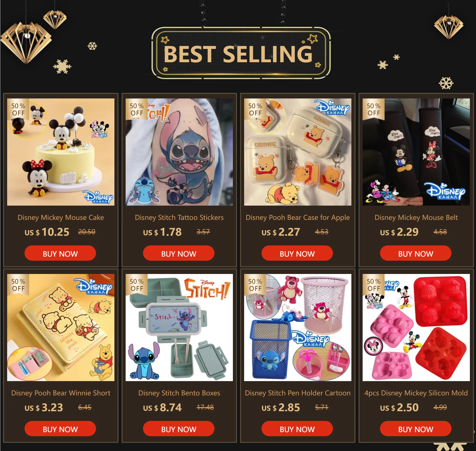Click BUY NOW for Stitch Pen Holder
The height and width of the screenshot is (451, 476).
[297, 429]
